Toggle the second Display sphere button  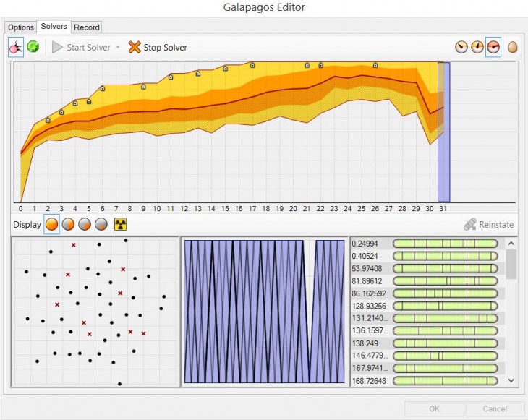[69, 224]
